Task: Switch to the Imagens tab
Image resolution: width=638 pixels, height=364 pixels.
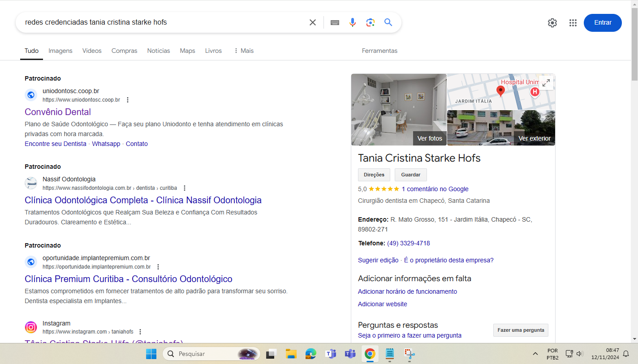Action: coord(60,51)
